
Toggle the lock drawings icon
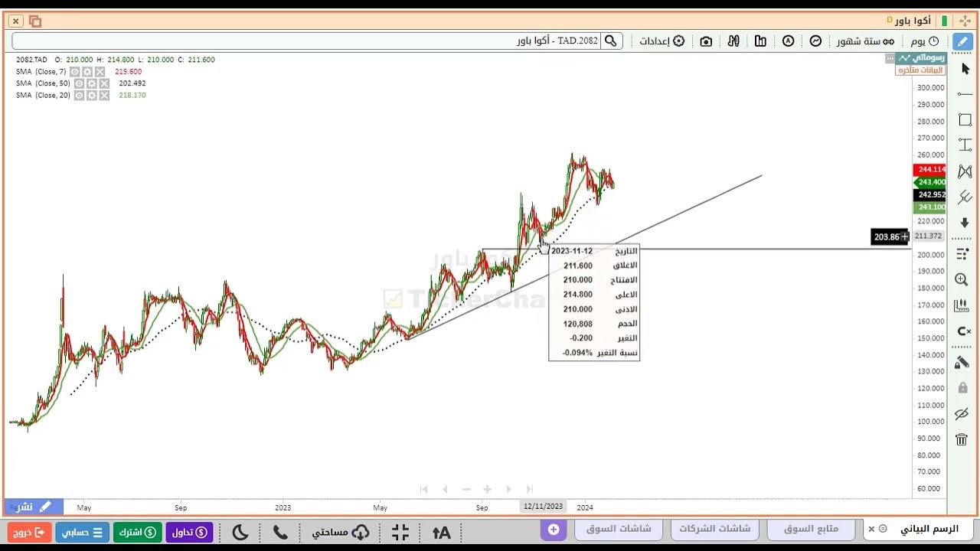pyautogui.click(x=962, y=388)
